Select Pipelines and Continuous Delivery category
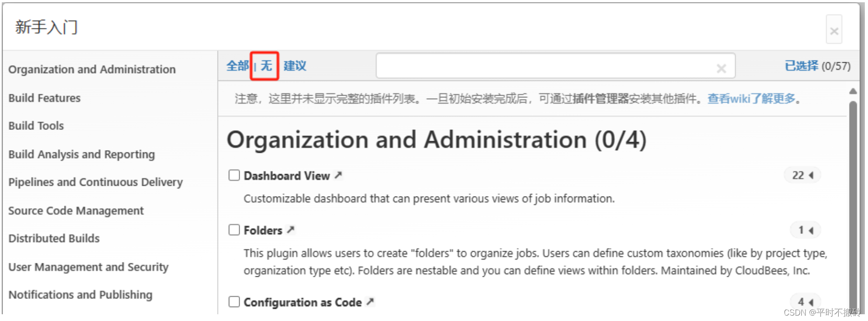The image size is (868, 321). click(95, 182)
